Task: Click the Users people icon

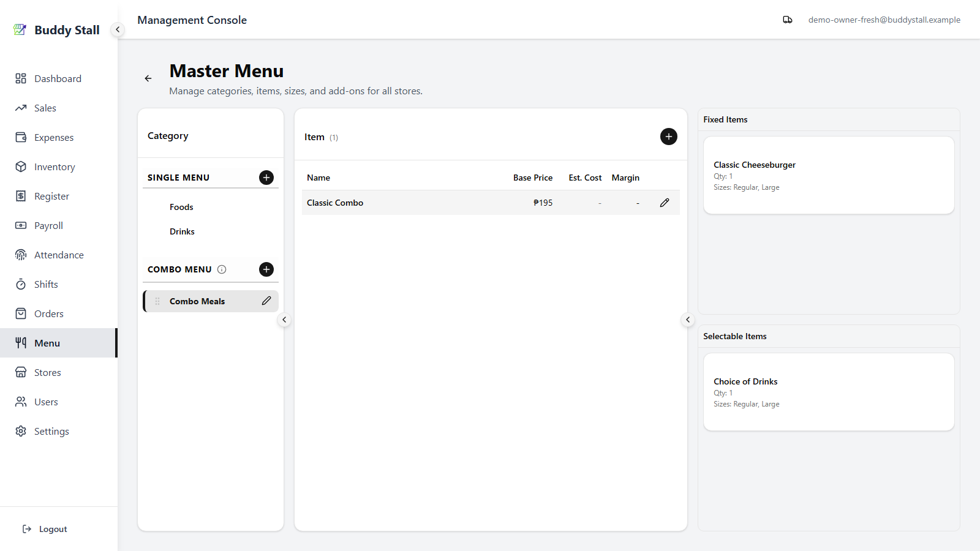Action: [x=21, y=402]
